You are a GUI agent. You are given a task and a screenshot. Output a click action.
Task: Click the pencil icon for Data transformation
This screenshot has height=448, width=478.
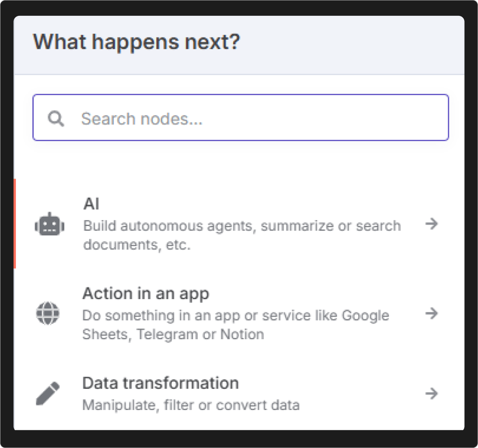click(x=48, y=393)
